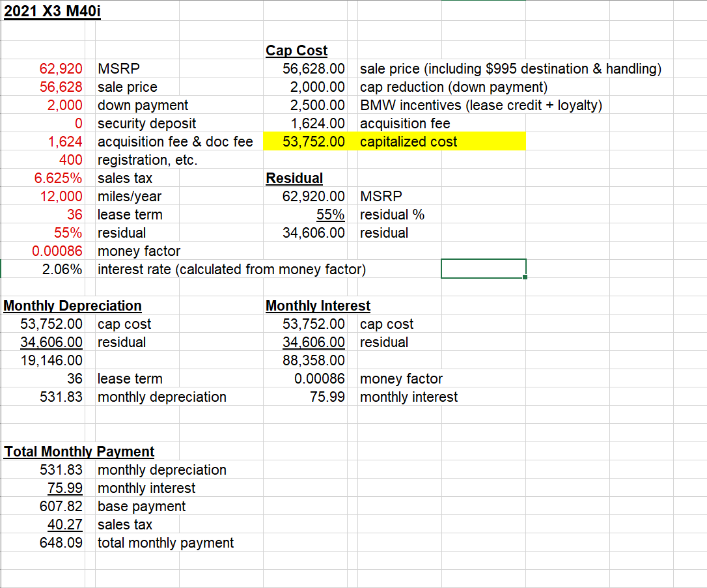This screenshot has height=588, width=707.
Task: Select the Cap Cost sale price 56,628.00
Action: 314,68
